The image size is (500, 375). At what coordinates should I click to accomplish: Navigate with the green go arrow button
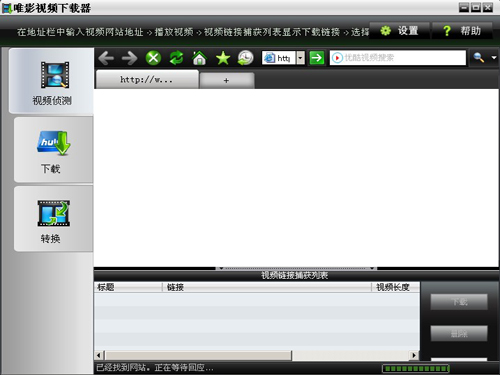click(x=317, y=58)
